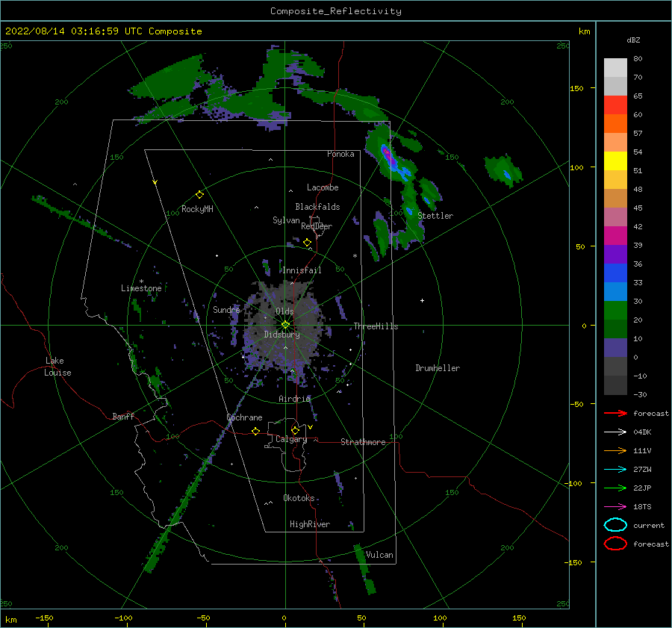672x628 pixels.
Task: Click the Okotoks label
Action: (299, 498)
